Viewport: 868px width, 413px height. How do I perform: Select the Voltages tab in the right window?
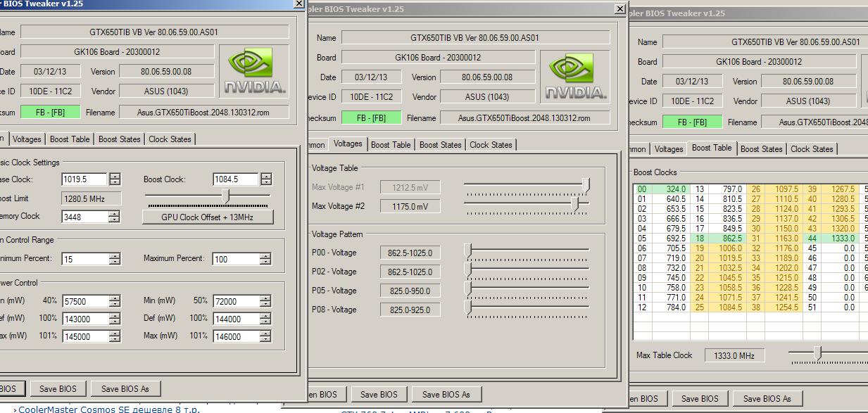point(669,149)
